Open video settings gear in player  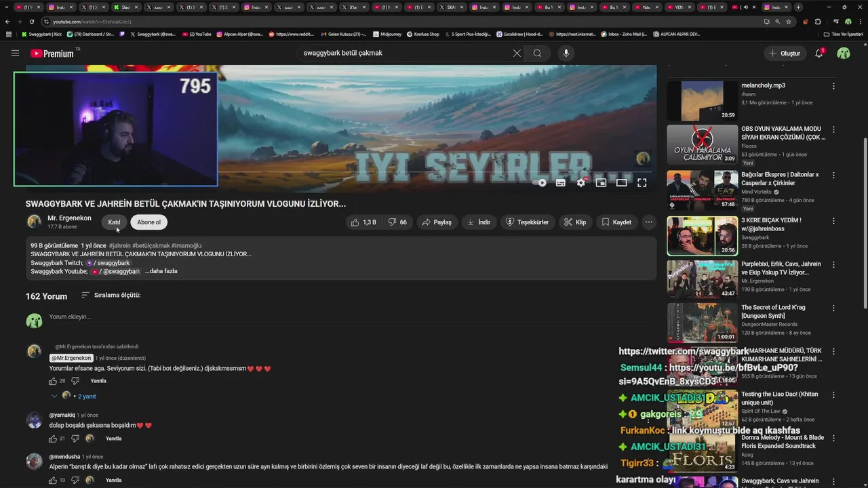581,182
